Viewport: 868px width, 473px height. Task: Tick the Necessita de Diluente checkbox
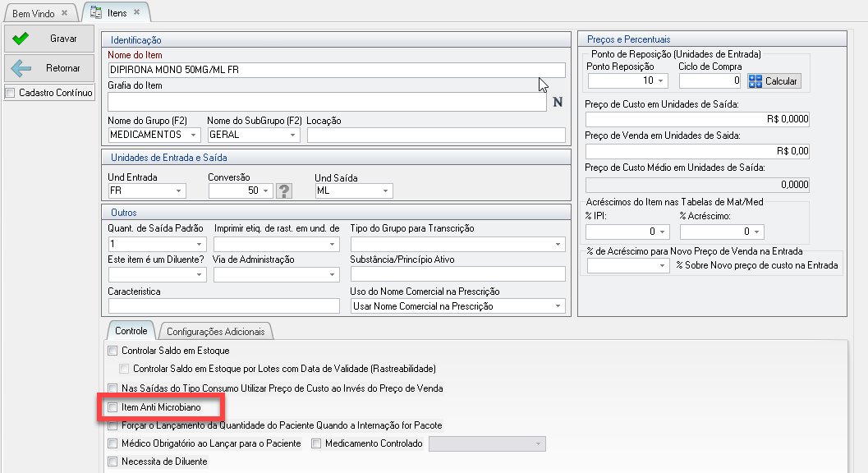(113, 462)
